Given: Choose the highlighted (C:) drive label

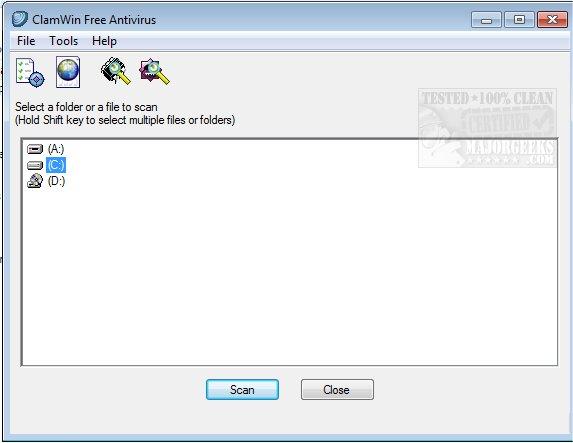Looking at the screenshot, I should (x=56, y=165).
